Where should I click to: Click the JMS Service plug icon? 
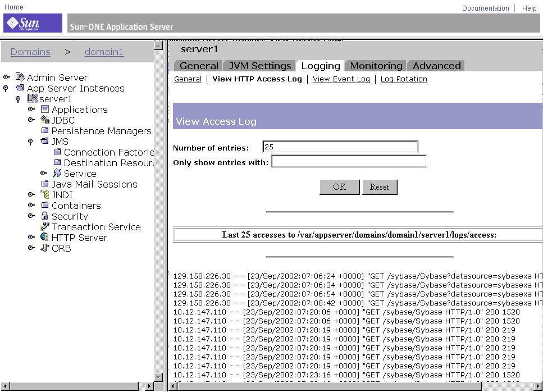pos(57,173)
